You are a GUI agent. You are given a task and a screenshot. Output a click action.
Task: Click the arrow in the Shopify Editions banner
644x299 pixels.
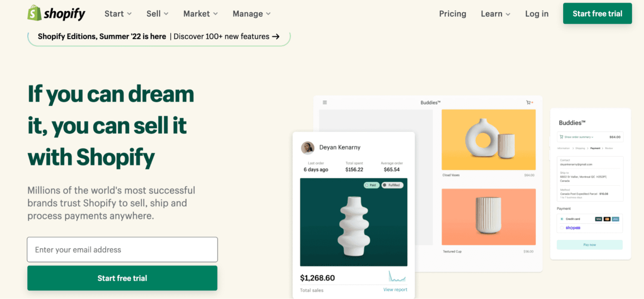tap(276, 36)
